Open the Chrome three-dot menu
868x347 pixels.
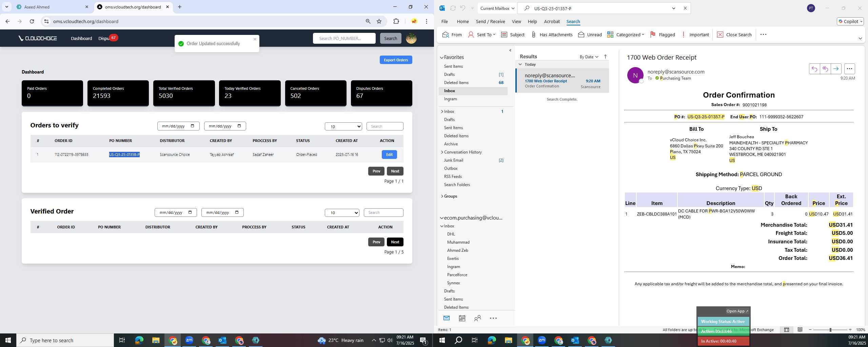click(427, 21)
